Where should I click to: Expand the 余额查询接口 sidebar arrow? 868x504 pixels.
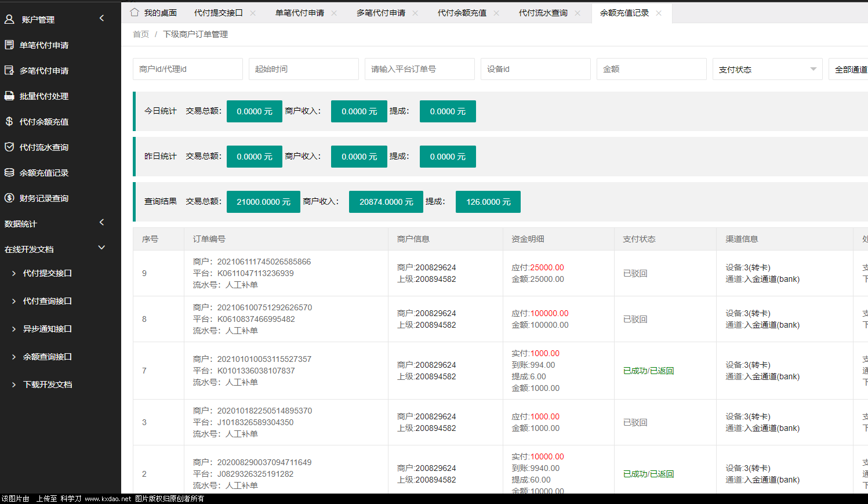[14, 357]
